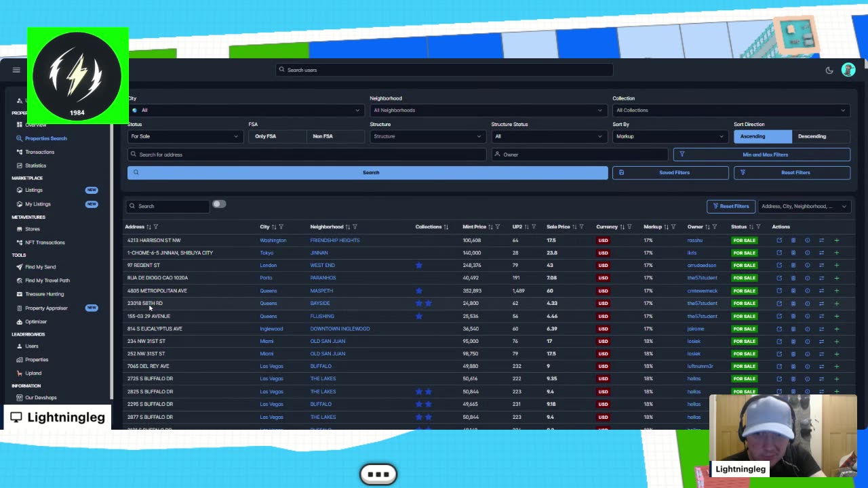Click calculator icon for 155-03 29 Avenue
Viewport: 868px width, 488px height.
(x=793, y=316)
